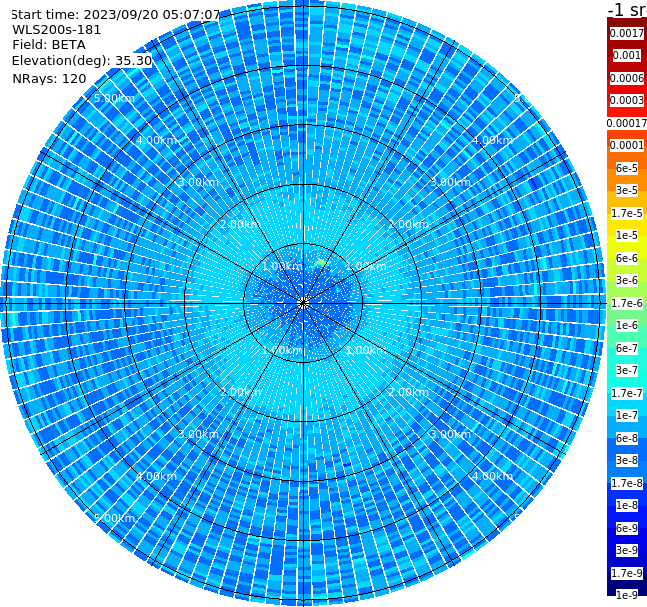Image resolution: width=647 pixels, height=607 pixels.
Task: Select the 5.00km ring label in lower-left quadrant
Action: coord(115,518)
